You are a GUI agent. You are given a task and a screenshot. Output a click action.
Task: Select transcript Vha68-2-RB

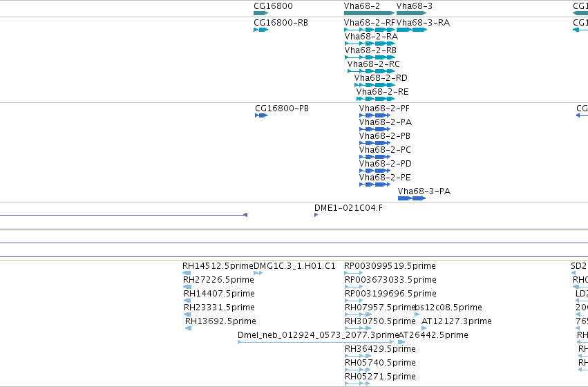click(x=370, y=57)
